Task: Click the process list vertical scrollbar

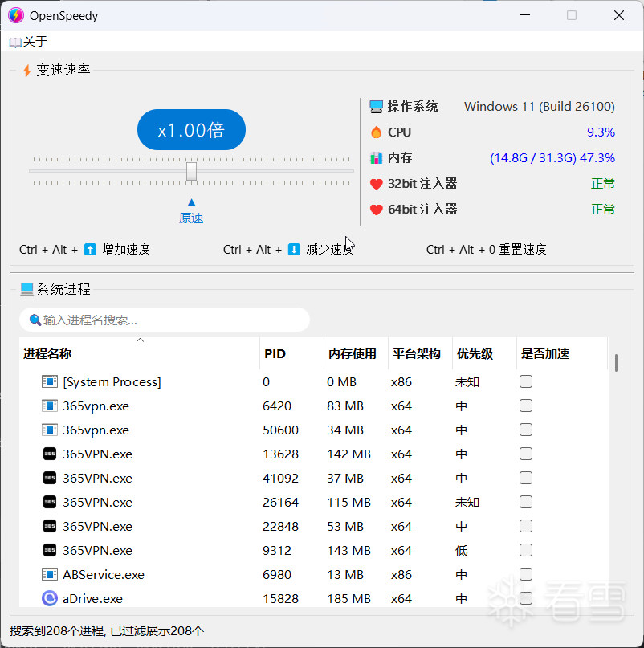Action: pyautogui.click(x=616, y=363)
